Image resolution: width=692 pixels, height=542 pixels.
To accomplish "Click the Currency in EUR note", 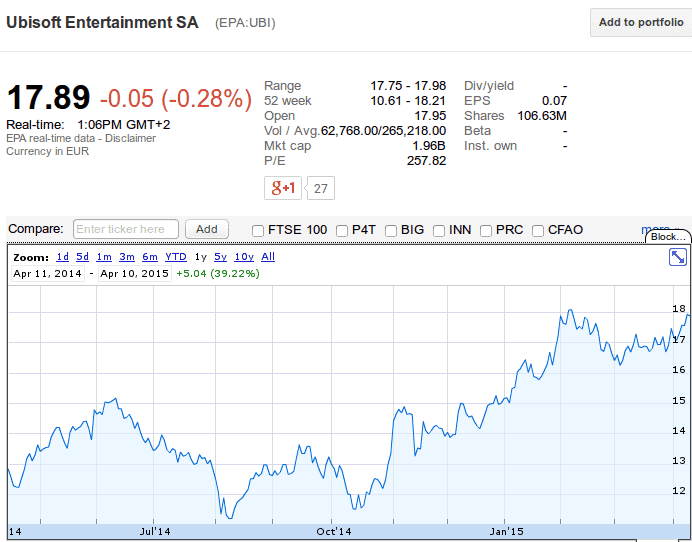I will tap(48, 151).
